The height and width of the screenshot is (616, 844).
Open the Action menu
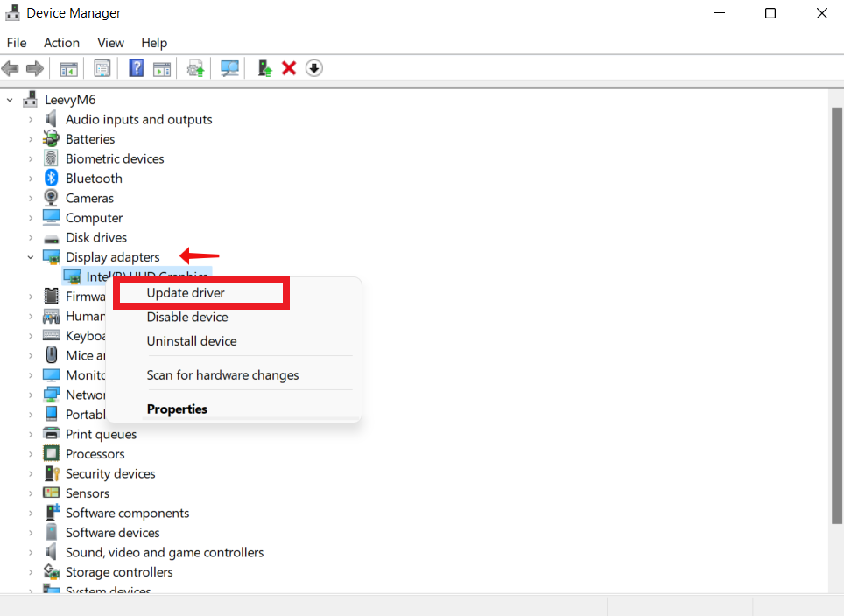pyautogui.click(x=61, y=42)
